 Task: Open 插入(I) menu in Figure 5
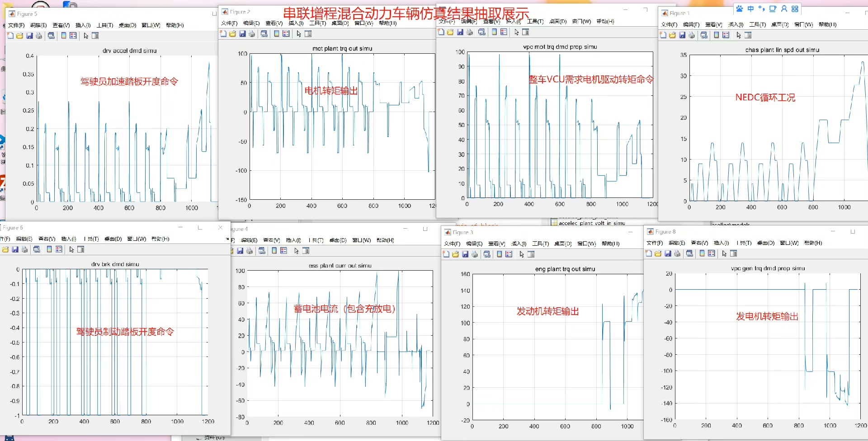(83, 25)
